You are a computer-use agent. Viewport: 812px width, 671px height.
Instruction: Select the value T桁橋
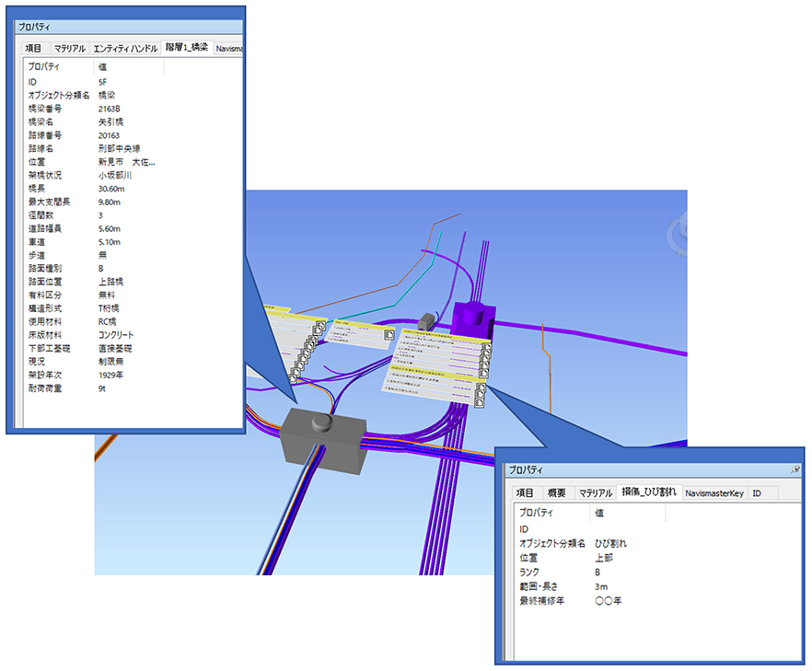tap(109, 308)
